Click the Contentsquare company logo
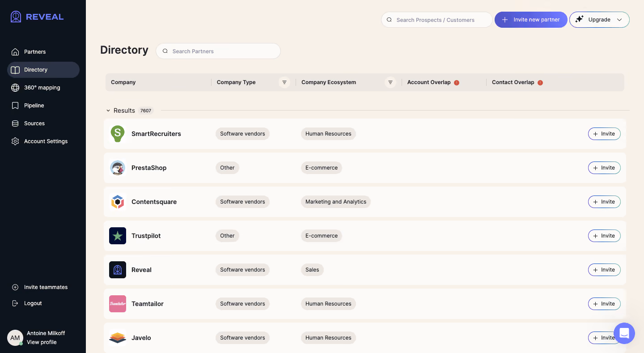Screen dimensions: 644x353 [118, 202]
